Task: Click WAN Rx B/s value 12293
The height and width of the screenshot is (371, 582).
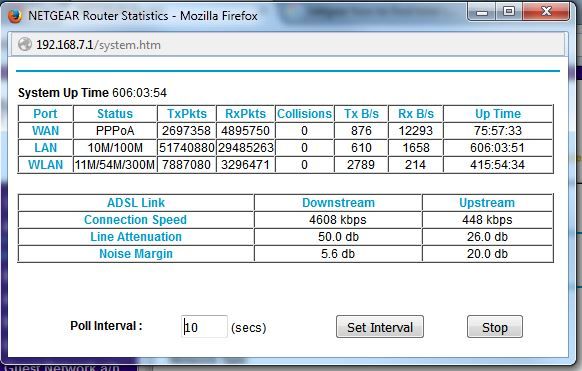Action: [416, 131]
